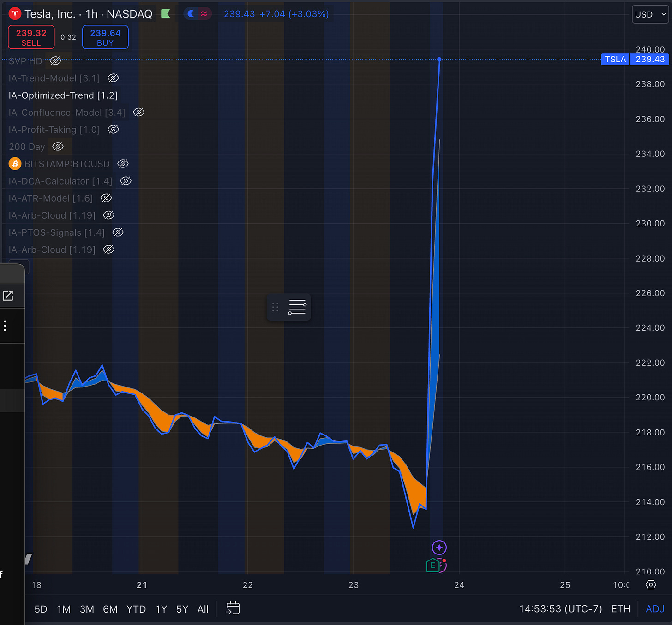Click the red approximate data icon
Image resolution: width=672 pixels, height=625 pixels.
pos(204,14)
